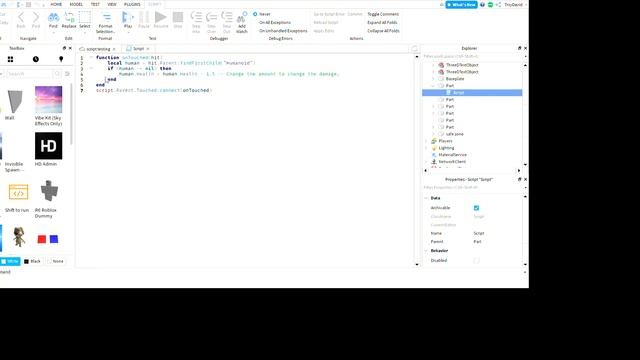
Task: Expand the Players service in Explorer
Action: 426,141
